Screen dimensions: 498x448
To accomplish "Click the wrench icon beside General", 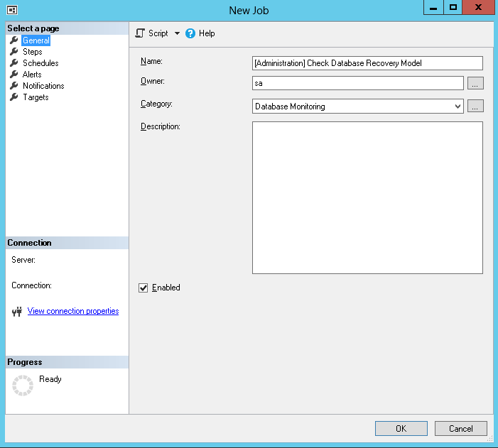I will [x=14, y=40].
